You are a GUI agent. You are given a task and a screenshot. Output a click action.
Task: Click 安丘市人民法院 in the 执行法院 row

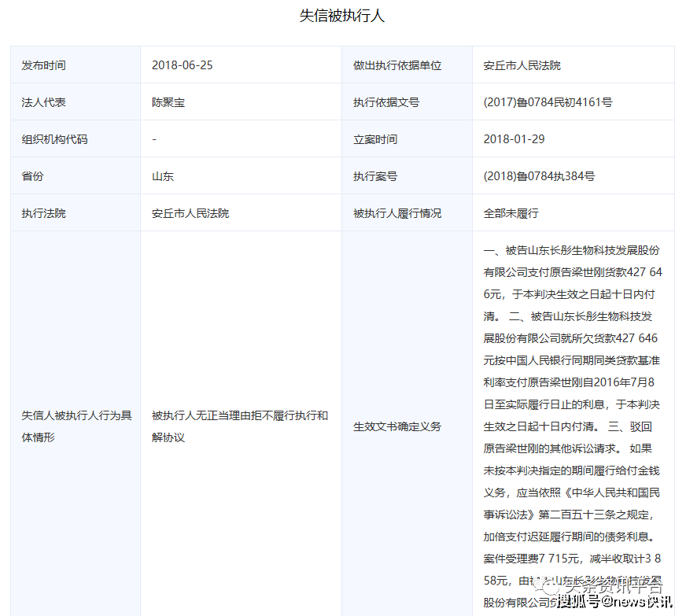click(x=190, y=213)
